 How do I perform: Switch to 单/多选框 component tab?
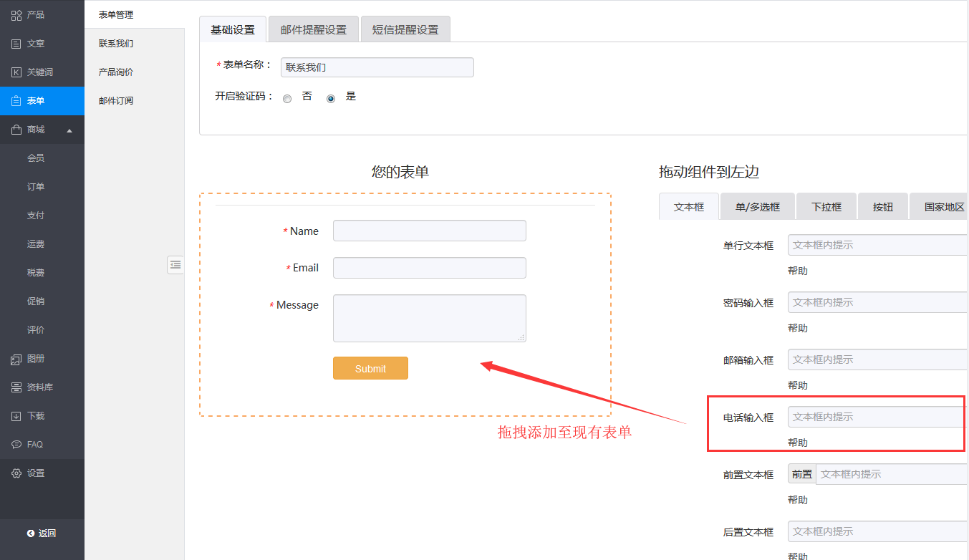click(757, 207)
